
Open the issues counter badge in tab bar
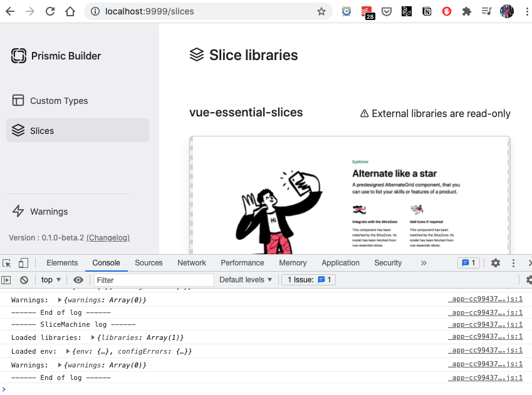(x=469, y=263)
